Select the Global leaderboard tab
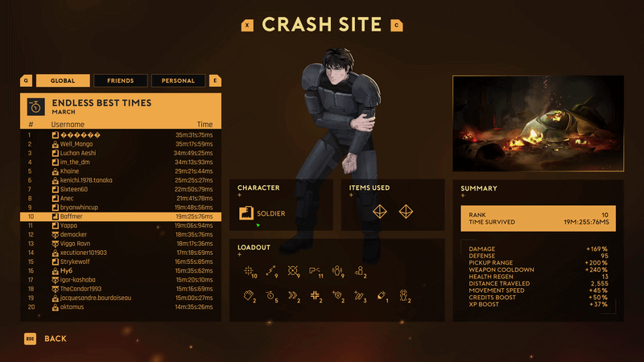This screenshot has width=644, height=362. pyautogui.click(x=63, y=80)
